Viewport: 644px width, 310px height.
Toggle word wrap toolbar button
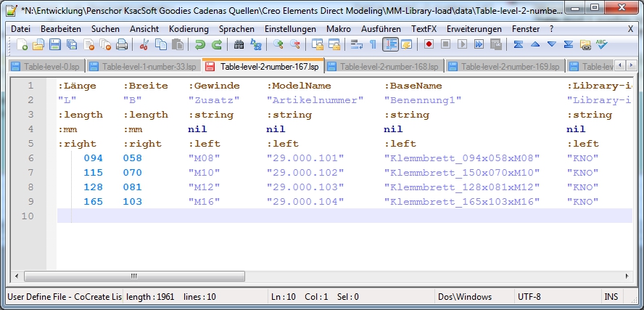356,45
